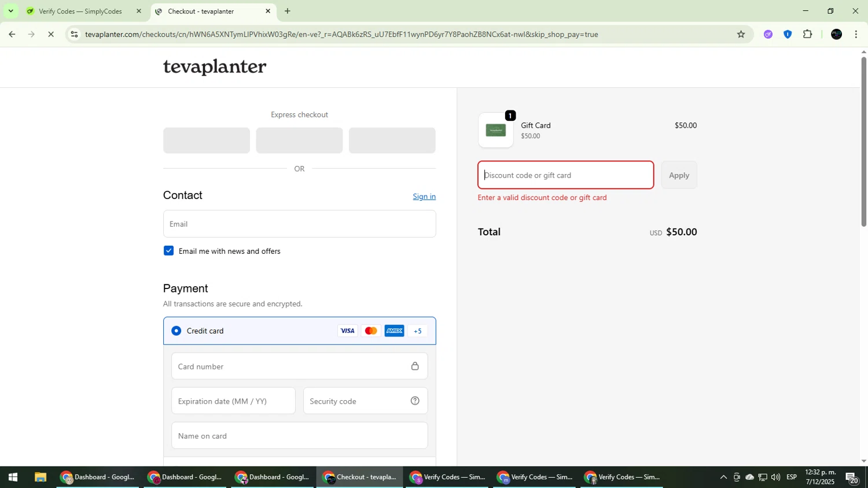Switch to first Dashboard - Google Chrome taskbar window
Viewport: 868px width, 488px height.
(98, 477)
